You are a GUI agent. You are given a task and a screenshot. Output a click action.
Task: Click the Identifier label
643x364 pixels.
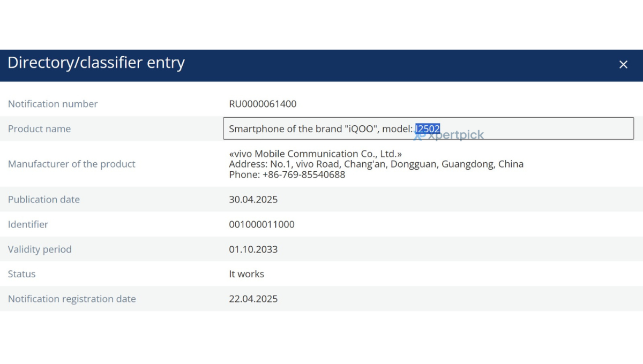[28, 224]
